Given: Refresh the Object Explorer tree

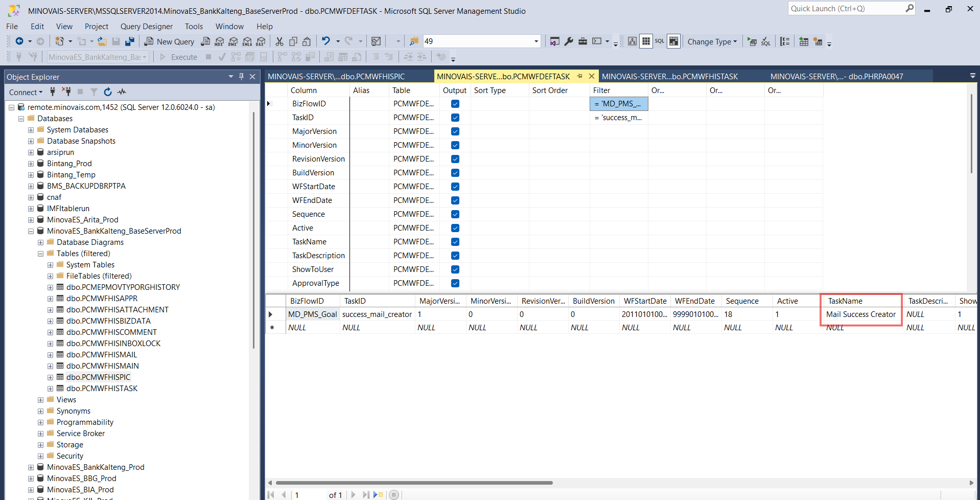Looking at the screenshot, I should [x=108, y=92].
